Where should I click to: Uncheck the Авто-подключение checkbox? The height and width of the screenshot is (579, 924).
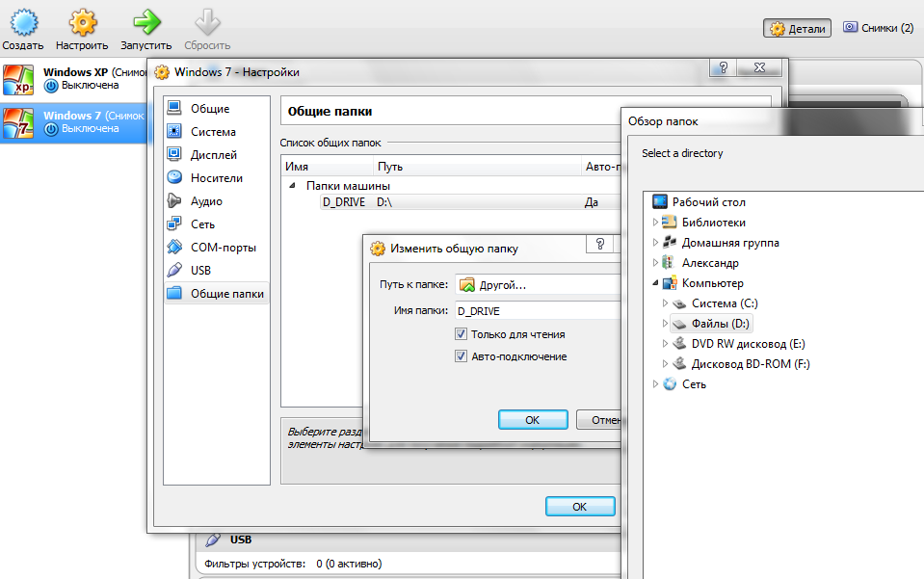pos(461,356)
